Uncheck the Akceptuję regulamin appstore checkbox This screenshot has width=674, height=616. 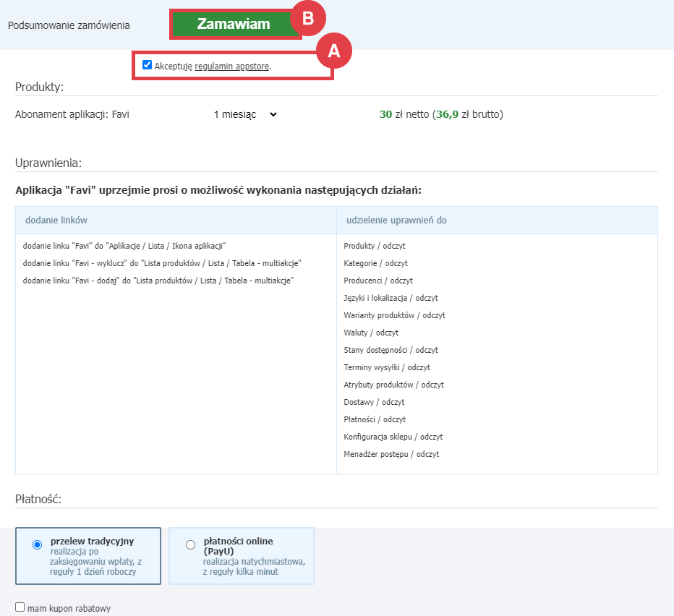tap(147, 66)
